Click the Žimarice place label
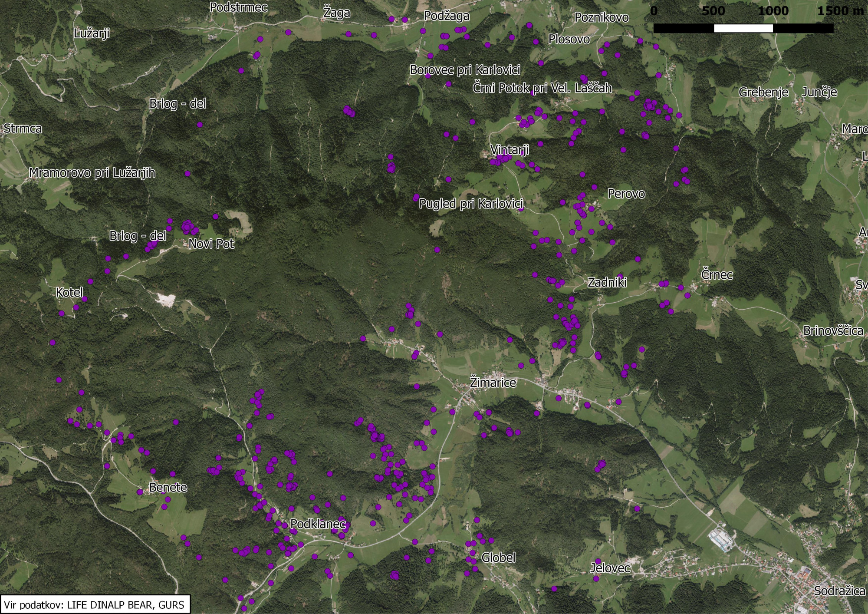The image size is (868, 614). (x=493, y=383)
